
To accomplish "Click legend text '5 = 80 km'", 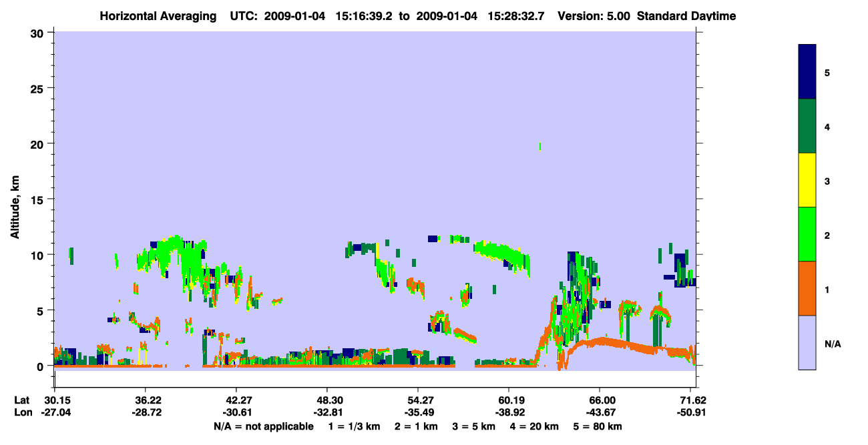I will point(599,426).
